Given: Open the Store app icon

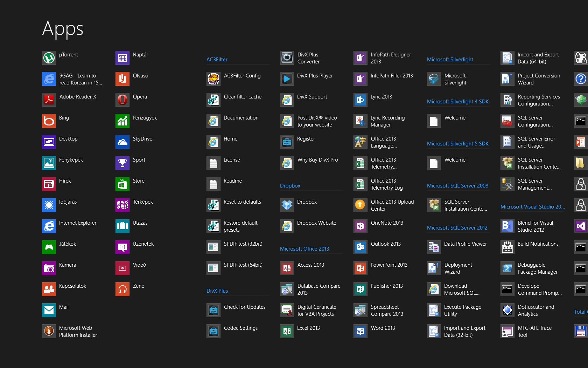Looking at the screenshot, I should coord(122,184).
